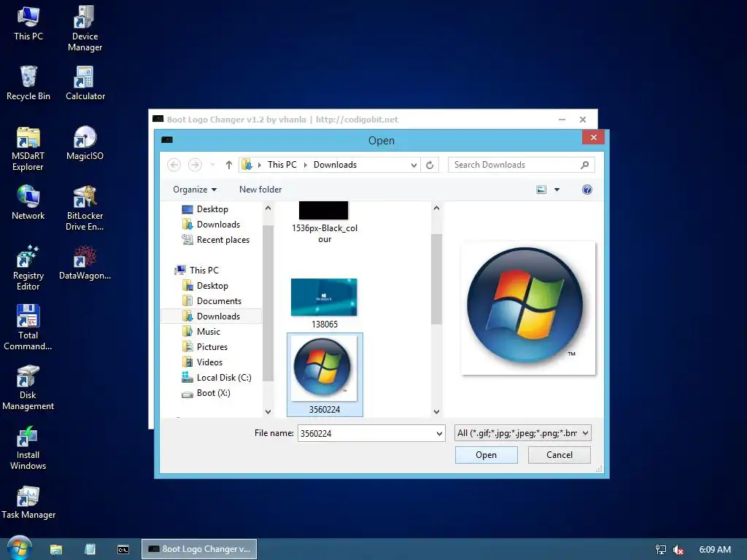Open Task Manager desktop shortcut
747x560 pixels.
tap(28, 502)
